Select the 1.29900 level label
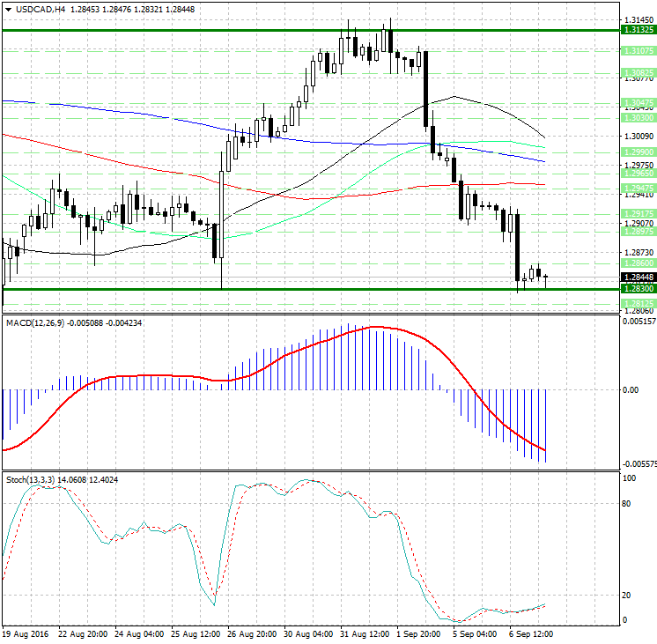657x644 pixels. [x=637, y=152]
